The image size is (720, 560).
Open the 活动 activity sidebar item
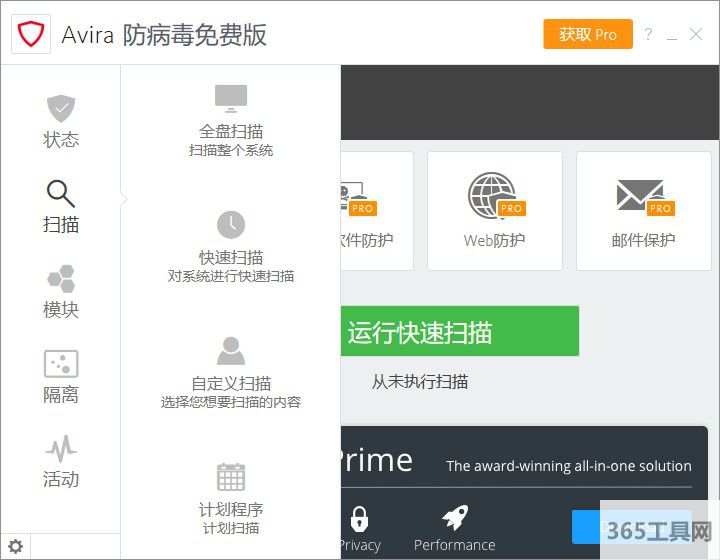(61, 462)
